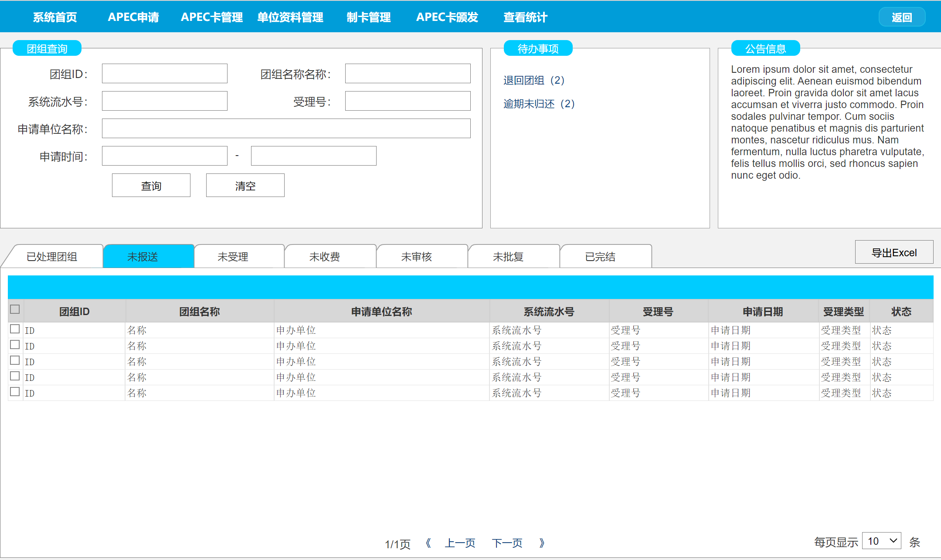941x560 pixels.
Task: Click the 导出Excel button
Action: [x=894, y=252]
